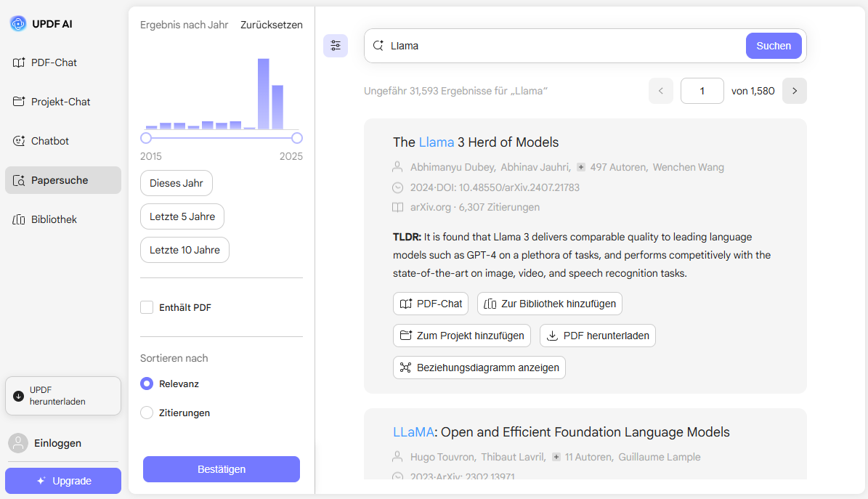The height and width of the screenshot is (499, 868).
Task: Open Projekt-Chat in the sidebar
Action: [x=63, y=102]
